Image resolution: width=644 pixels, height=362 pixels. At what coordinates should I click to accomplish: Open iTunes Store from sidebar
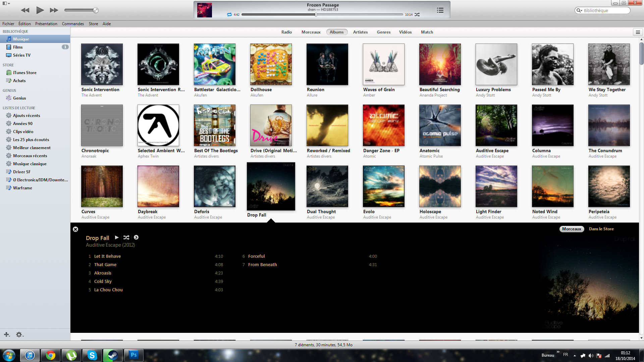(35, 73)
